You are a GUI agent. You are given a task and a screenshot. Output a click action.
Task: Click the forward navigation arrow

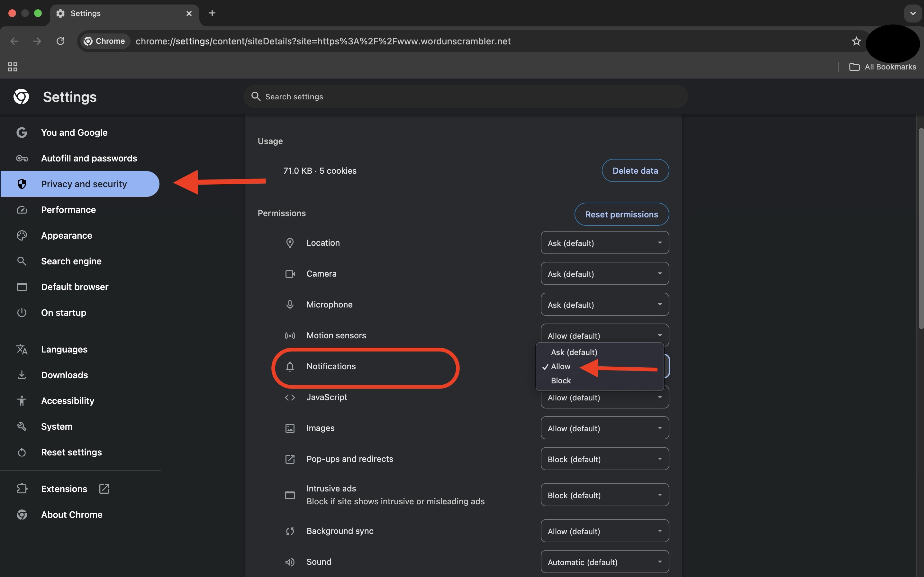(x=37, y=41)
